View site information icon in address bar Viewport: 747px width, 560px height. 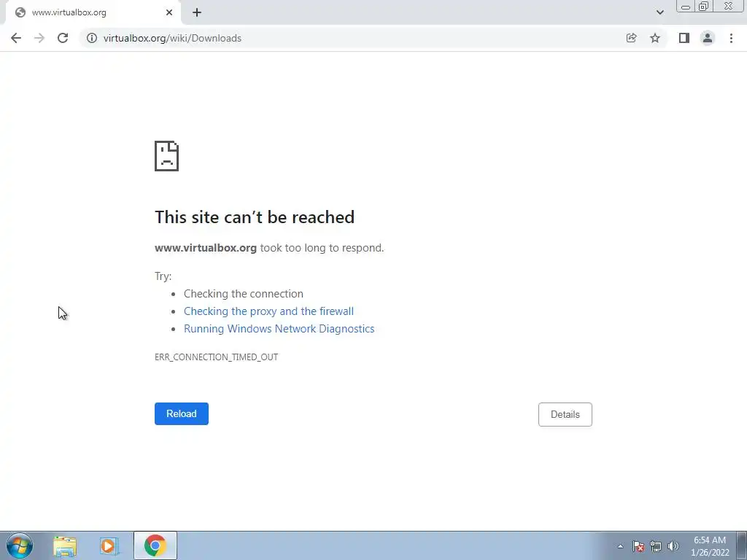click(x=92, y=38)
